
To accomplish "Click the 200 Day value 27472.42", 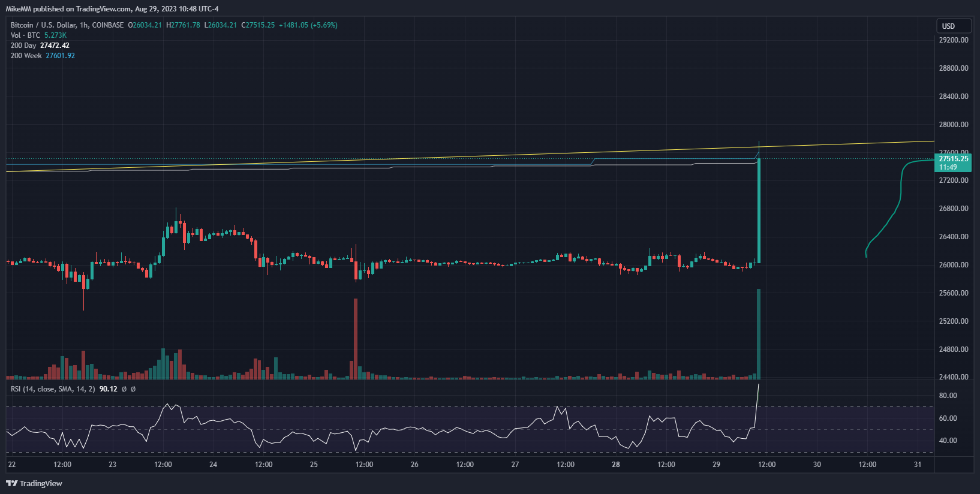I will tap(55, 46).
